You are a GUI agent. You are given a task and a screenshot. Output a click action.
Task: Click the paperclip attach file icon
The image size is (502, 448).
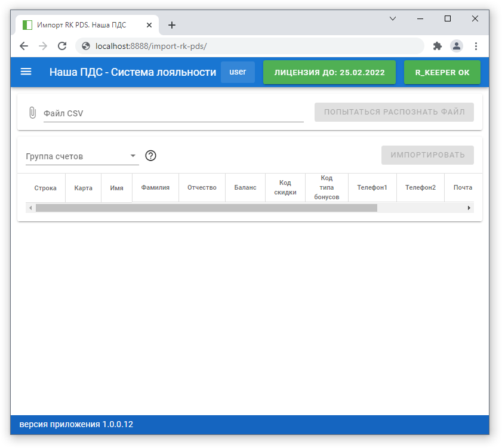pos(32,113)
